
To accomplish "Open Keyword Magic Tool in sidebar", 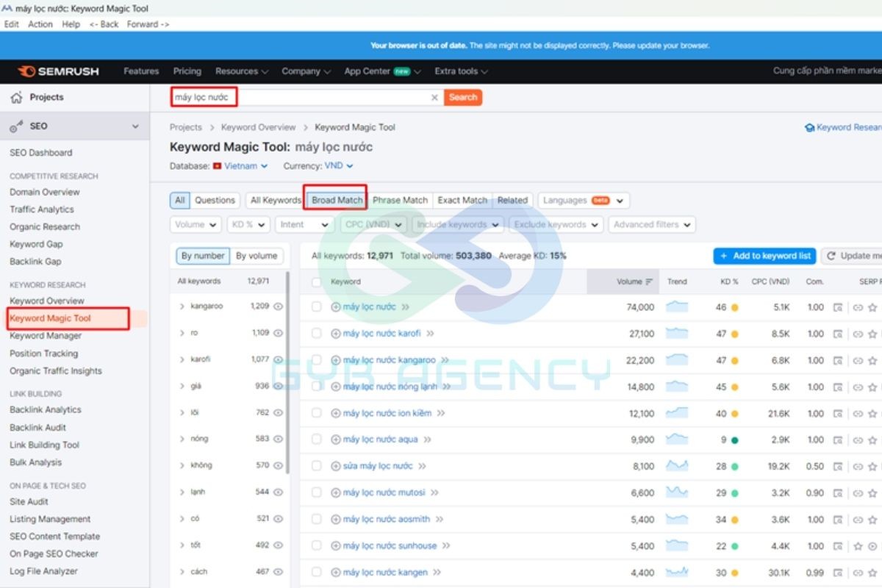I will (51, 318).
